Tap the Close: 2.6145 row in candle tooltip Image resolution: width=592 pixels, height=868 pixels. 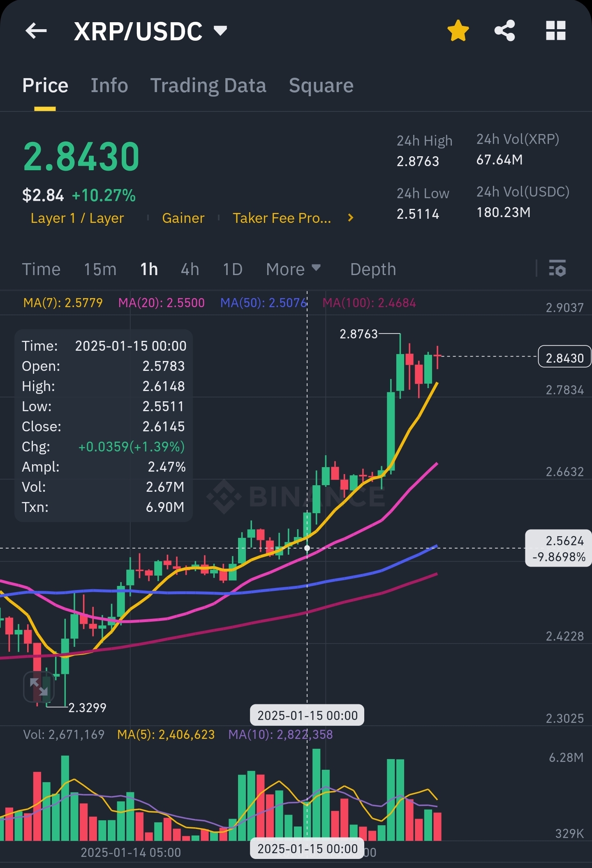pyautogui.click(x=103, y=426)
